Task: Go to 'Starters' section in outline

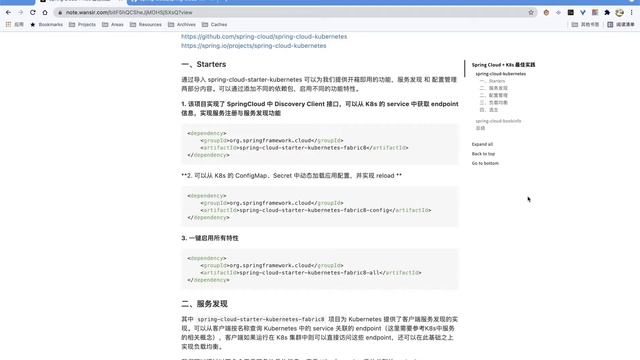Action: tap(492, 81)
